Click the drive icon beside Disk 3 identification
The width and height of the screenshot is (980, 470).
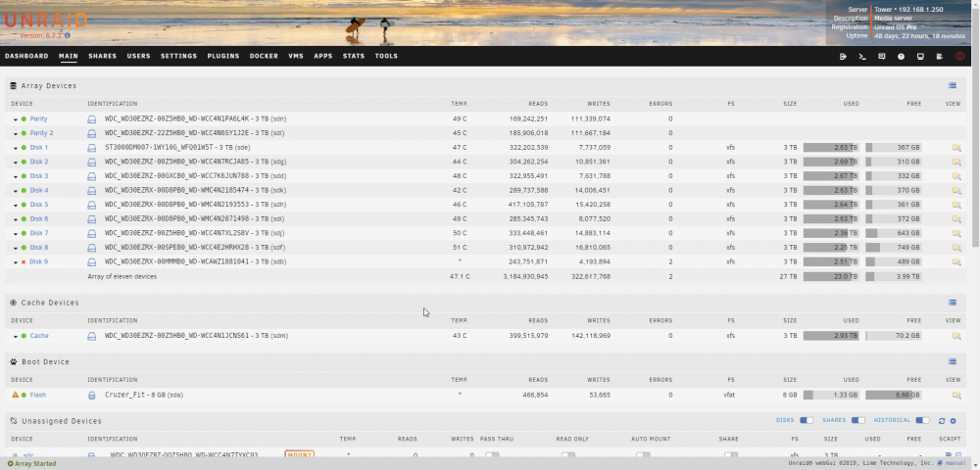tap(92, 176)
